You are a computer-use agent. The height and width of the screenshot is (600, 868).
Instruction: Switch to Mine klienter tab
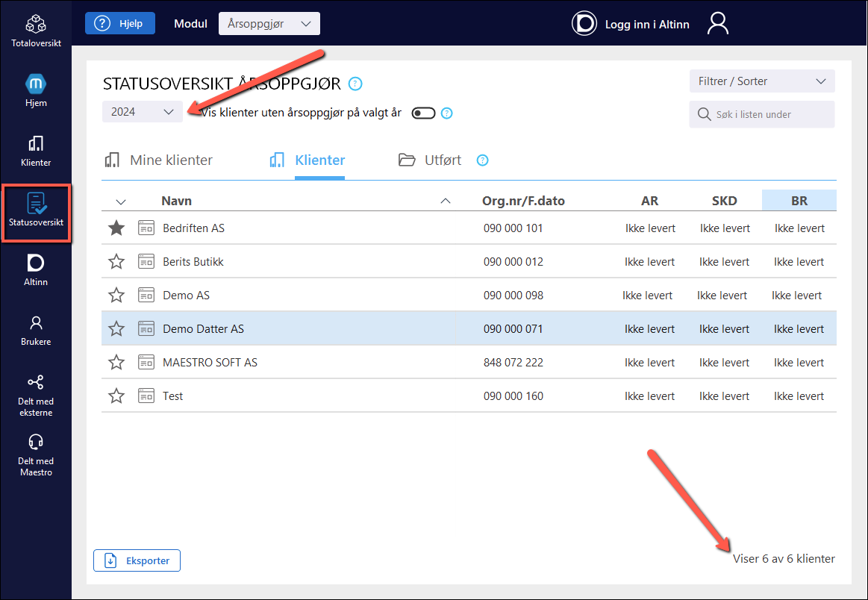pos(158,160)
